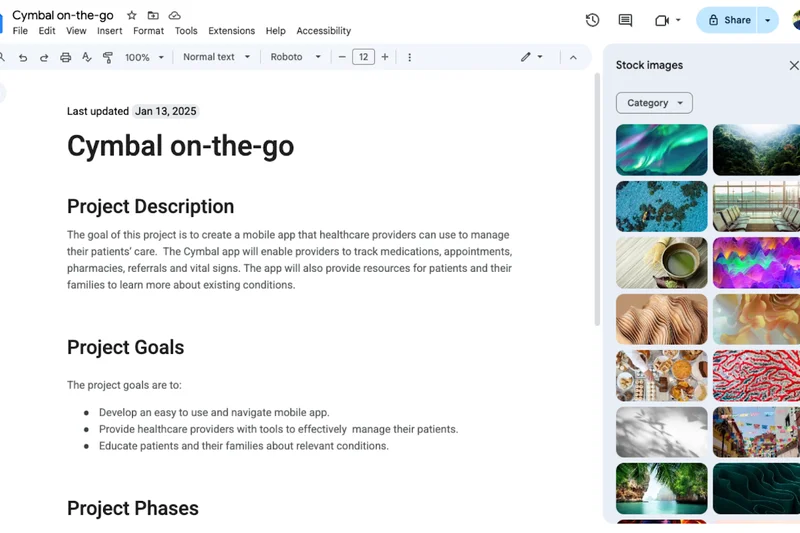Insert the colorful street flags stock image
The image size is (800, 533).
(x=756, y=432)
